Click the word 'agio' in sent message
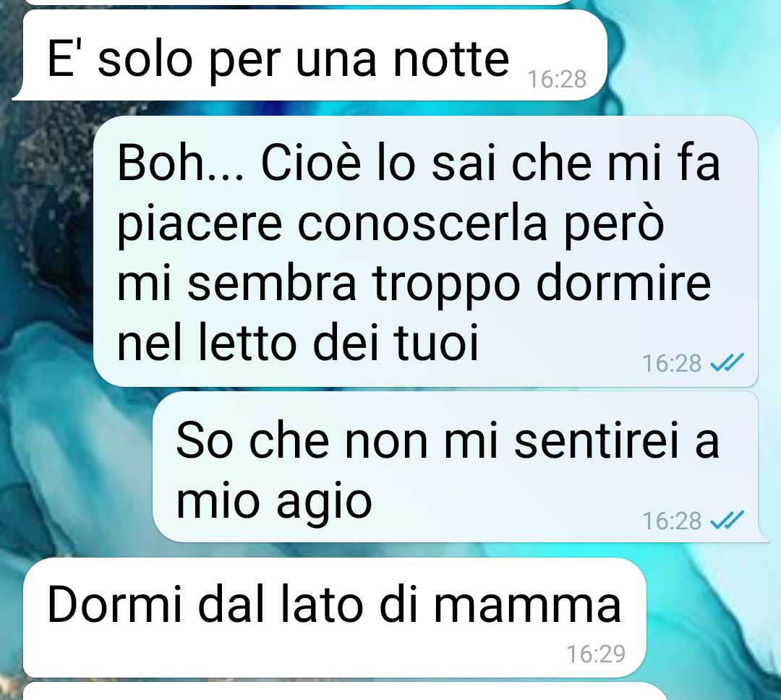Image resolution: width=781 pixels, height=700 pixels. tap(324, 503)
